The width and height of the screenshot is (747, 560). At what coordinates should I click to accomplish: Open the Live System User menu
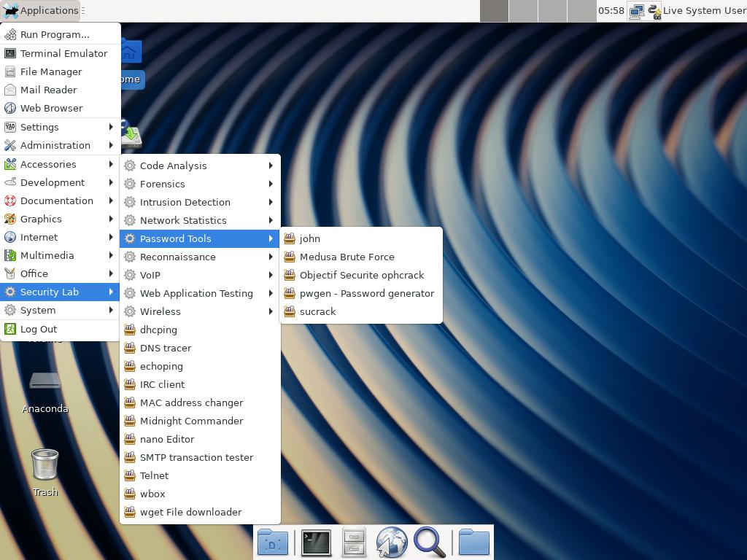[704, 10]
